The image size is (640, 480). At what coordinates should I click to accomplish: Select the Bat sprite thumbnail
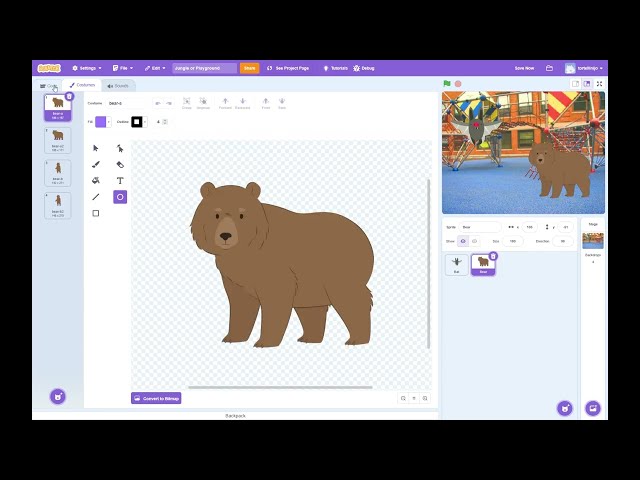[x=456, y=264]
